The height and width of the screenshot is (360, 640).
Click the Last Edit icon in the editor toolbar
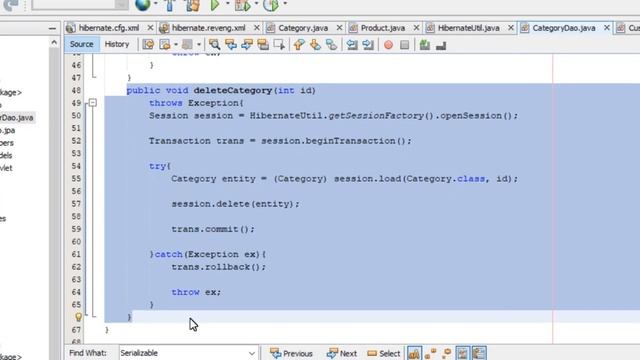(148, 44)
